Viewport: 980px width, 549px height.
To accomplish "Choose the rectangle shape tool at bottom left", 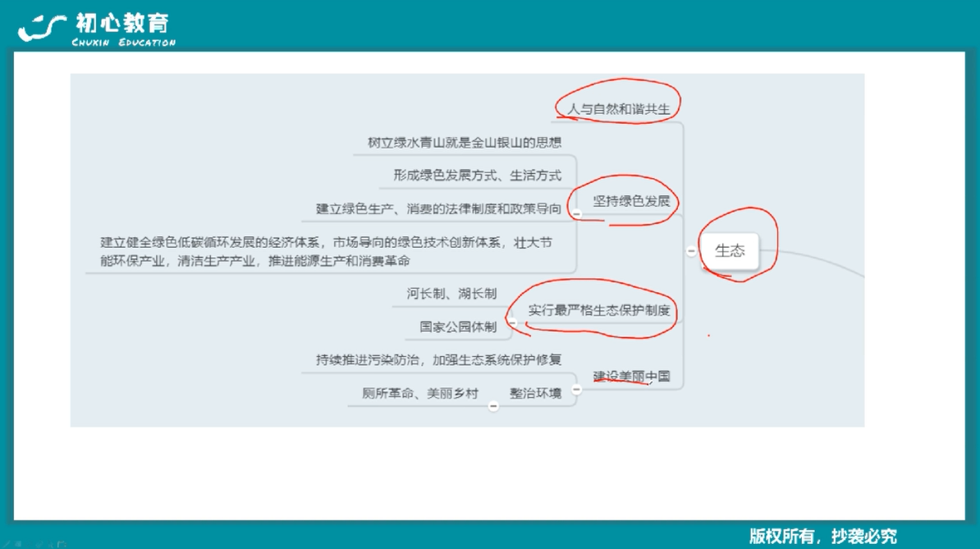I will click(x=17, y=543).
